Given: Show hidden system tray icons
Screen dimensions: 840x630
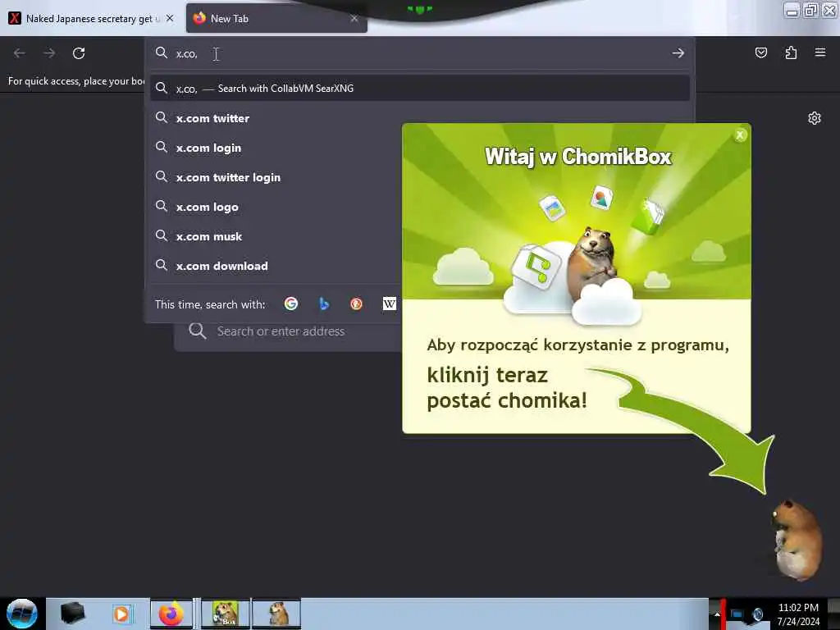Looking at the screenshot, I should tap(717, 614).
